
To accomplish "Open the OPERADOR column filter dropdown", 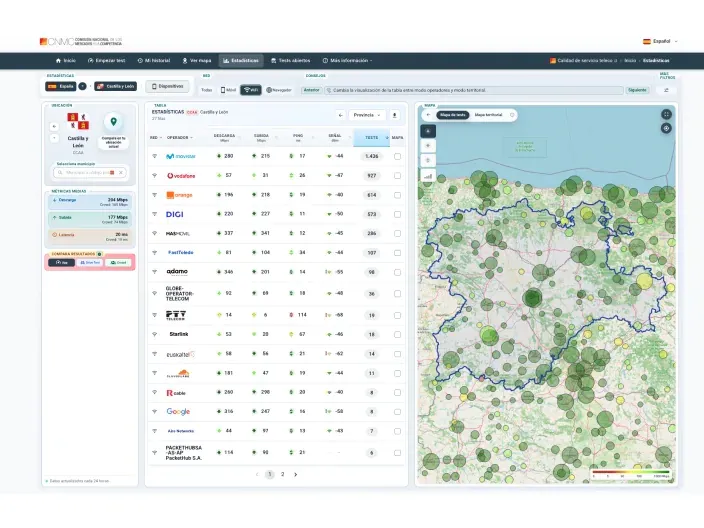I will click(180, 138).
